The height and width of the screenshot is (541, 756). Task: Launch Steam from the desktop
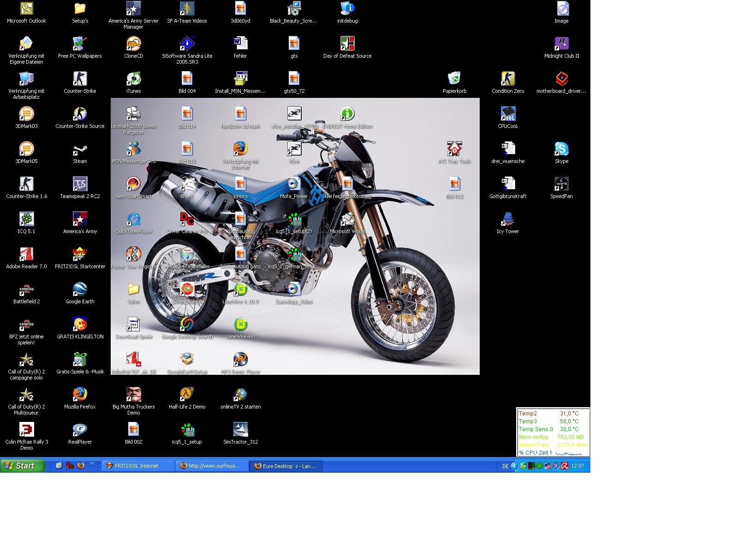point(80,150)
